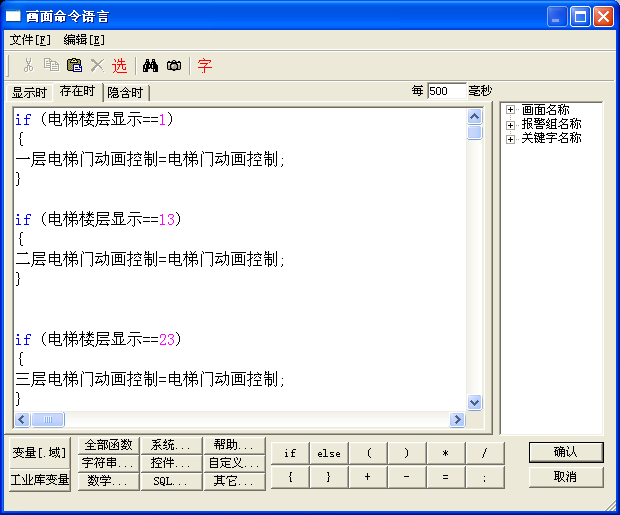
Task: Insert the equals = operator button
Action: tap(446, 477)
